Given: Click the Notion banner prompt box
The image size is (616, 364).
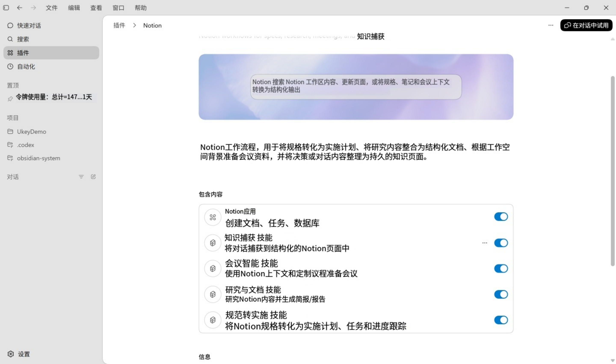Looking at the screenshot, I should [x=356, y=87].
